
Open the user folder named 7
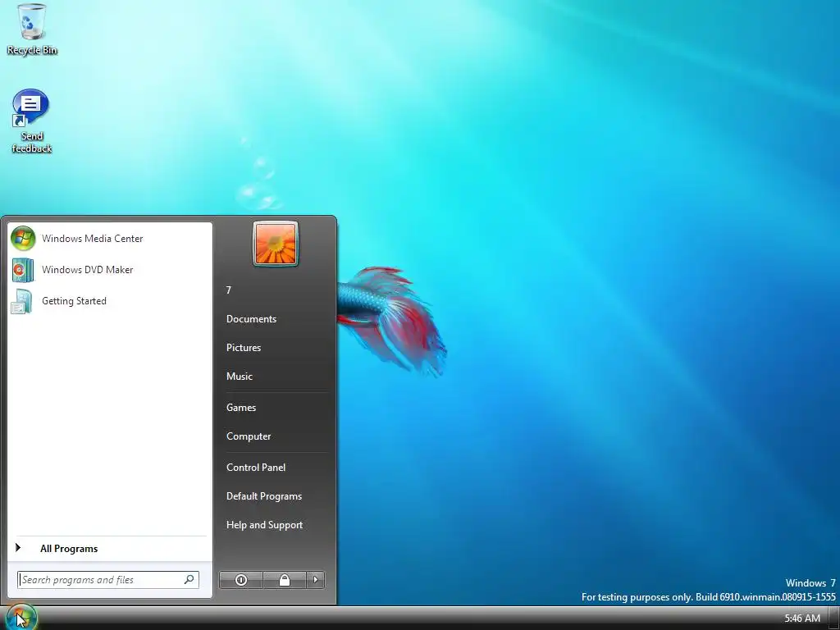275,290
